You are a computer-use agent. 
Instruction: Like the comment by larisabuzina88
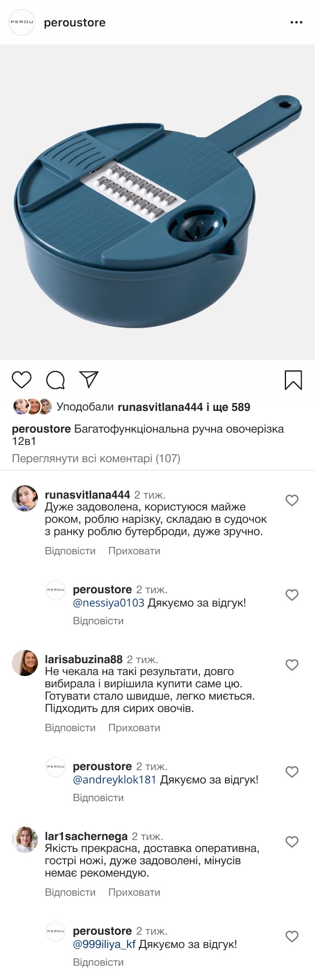[292, 665]
